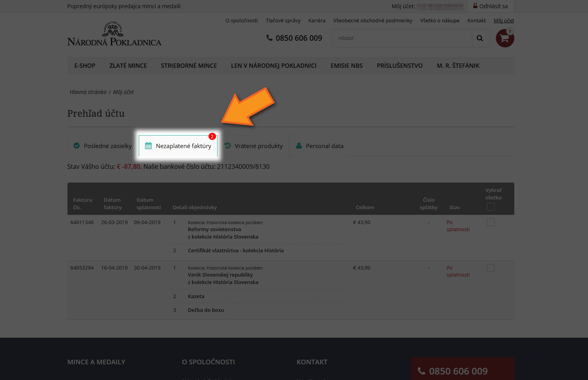
Task: Open Všeobecné obchodné podmienky link
Action: click(x=373, y=20)
